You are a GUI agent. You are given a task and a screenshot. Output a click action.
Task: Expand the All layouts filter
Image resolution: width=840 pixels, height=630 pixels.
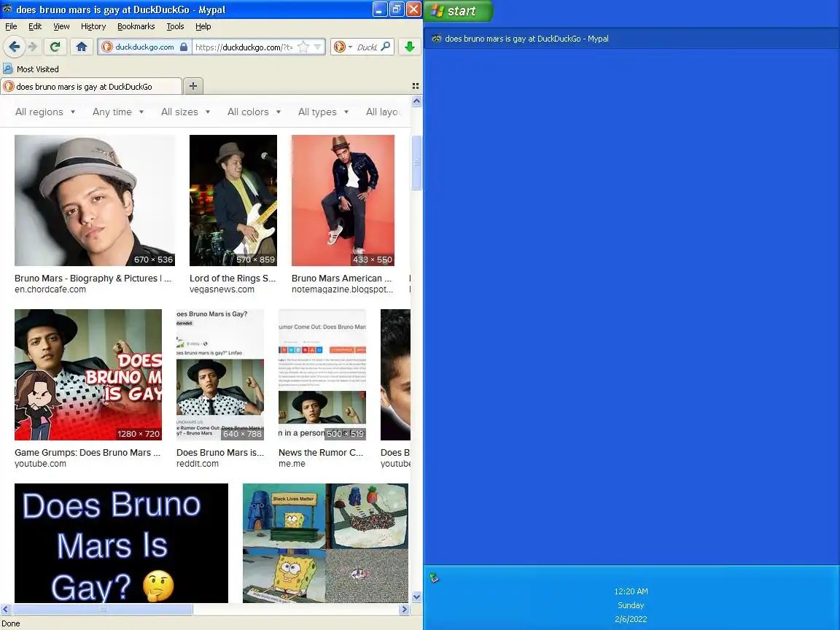click(384, 112)
